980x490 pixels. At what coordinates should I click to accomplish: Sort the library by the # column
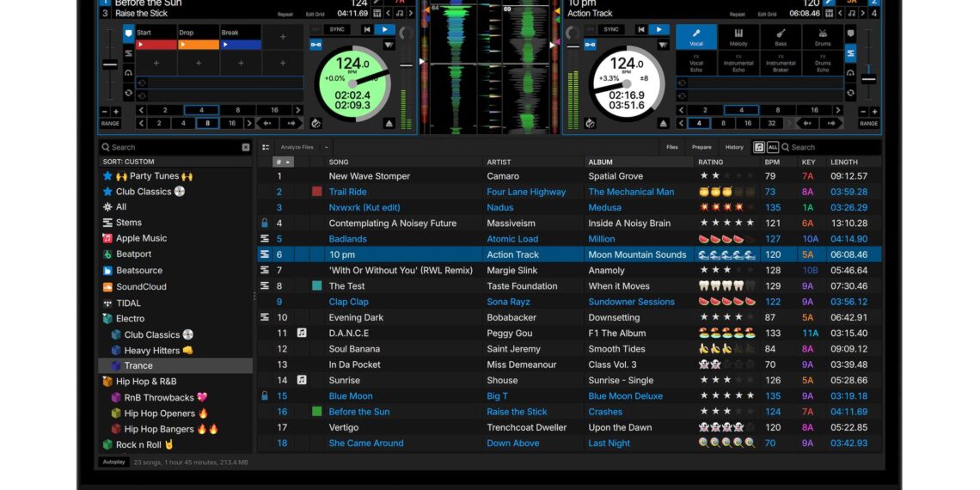click(x=283, y=162)
